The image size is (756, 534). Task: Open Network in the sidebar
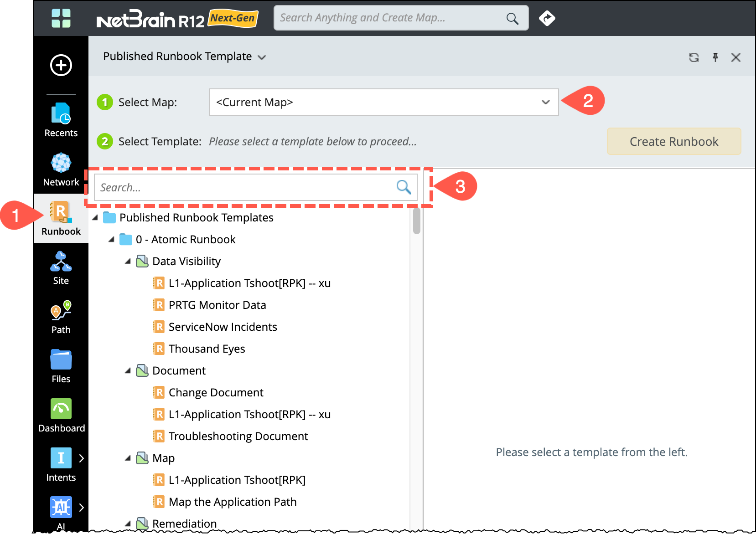[61, 169]
